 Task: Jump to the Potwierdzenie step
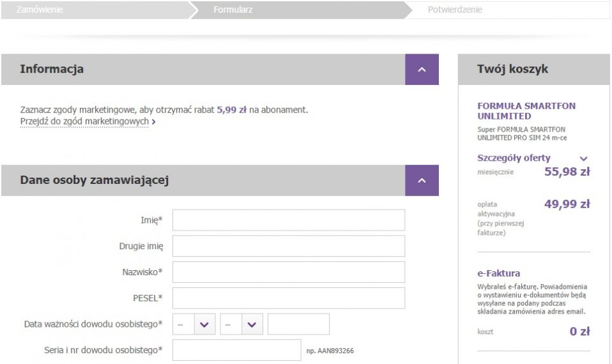point(455,10)
